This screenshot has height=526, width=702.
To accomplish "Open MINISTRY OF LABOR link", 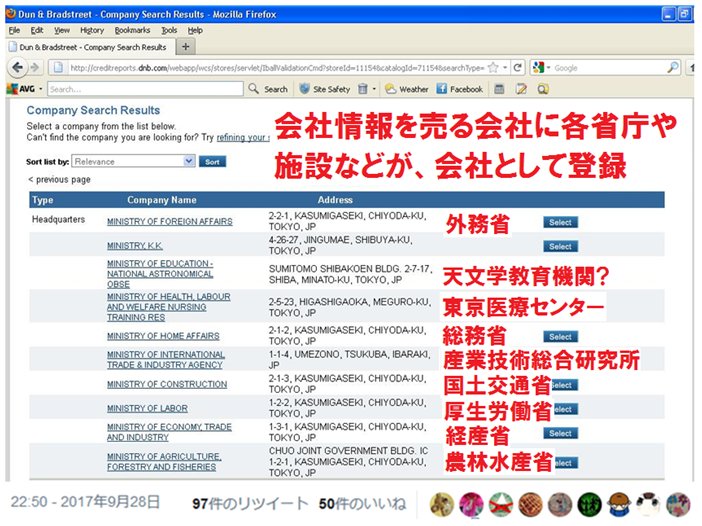I will pos(147,408).
